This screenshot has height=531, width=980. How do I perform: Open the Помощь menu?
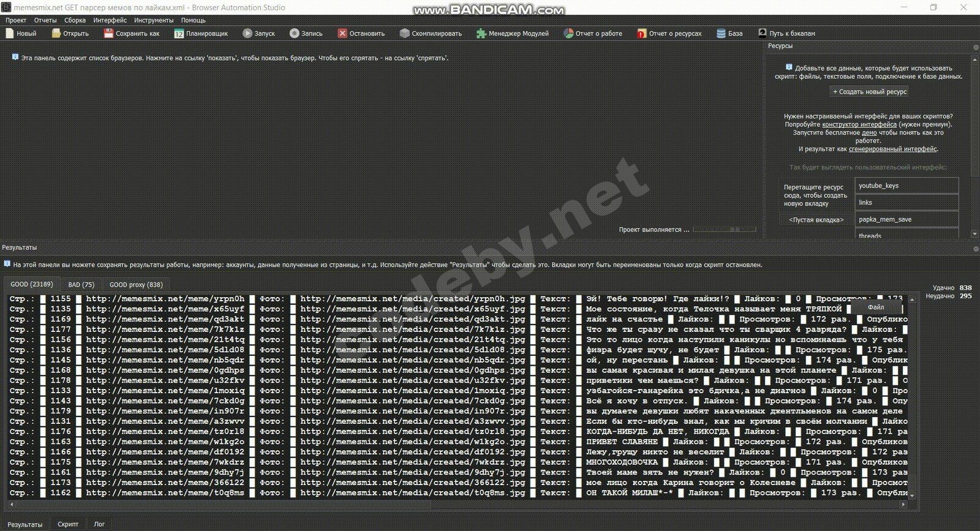coord(193,20)
